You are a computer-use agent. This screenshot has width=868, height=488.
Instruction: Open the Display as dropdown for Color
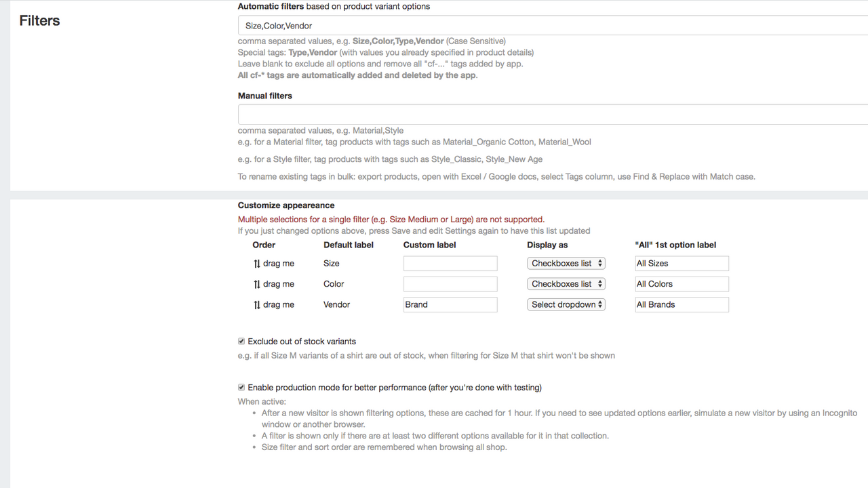pos(566,283)
